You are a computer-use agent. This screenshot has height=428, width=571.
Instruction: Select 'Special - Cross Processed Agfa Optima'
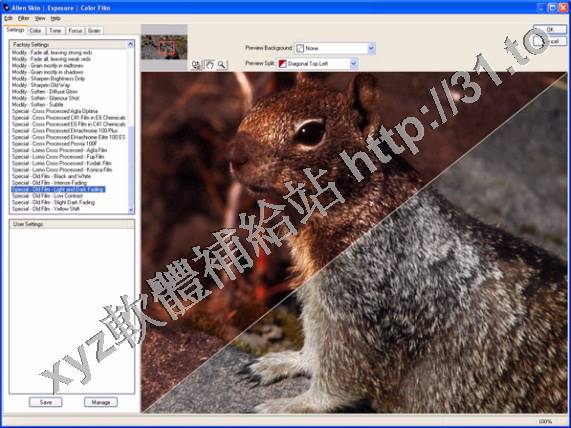(x=55, y=111)
